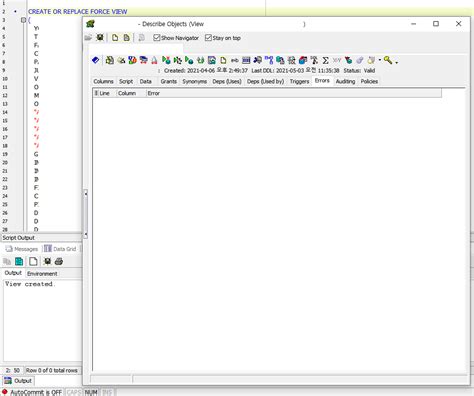Click the Sigma sum icon in toolbar
The width and height of the screenshot is (474, 396).
tap(325, 60)
